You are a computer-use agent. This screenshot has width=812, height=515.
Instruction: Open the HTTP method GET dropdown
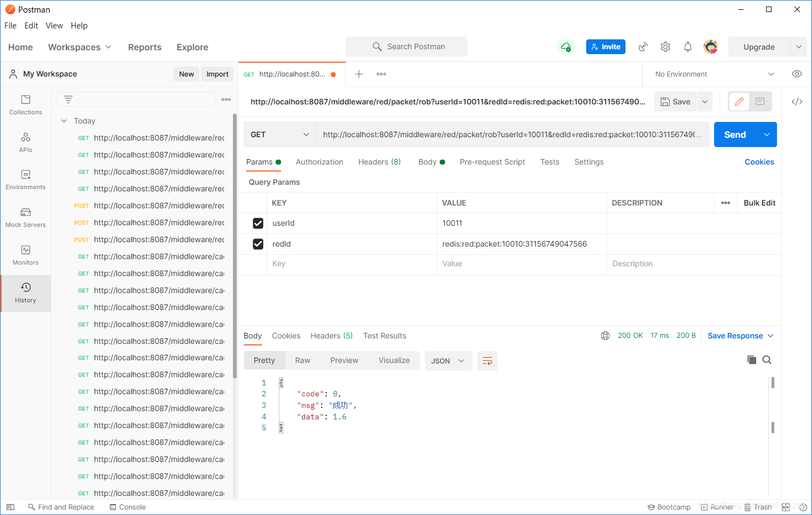point(280,134)
